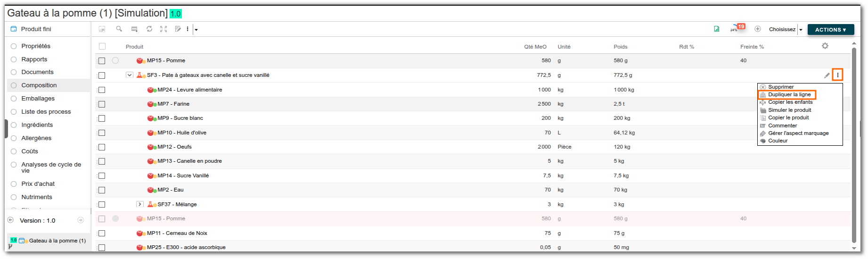Click the magnifier search icon in toolbar
The image size is (868, 259).
tap(119, 29)
